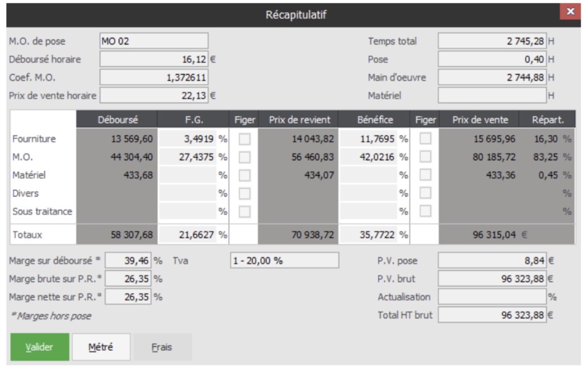Click the Prix de vente column header
The image size is (588, 371).
479,120
